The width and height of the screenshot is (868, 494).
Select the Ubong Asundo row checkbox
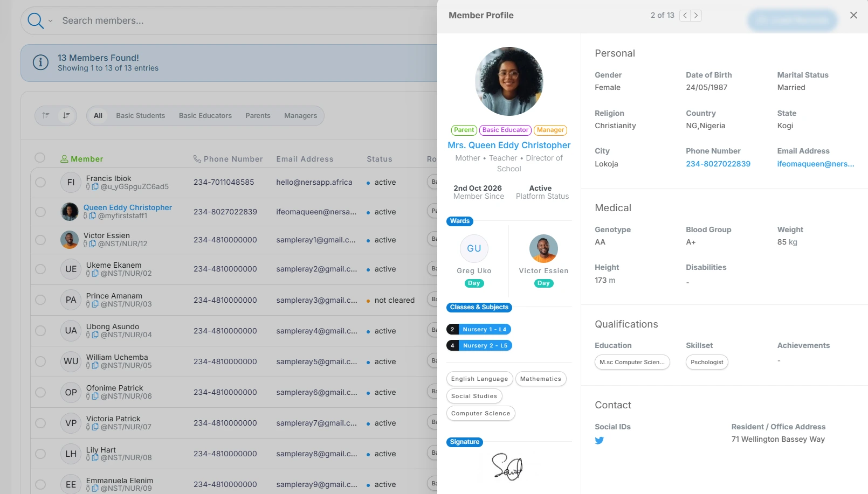(x=40, y=330)
